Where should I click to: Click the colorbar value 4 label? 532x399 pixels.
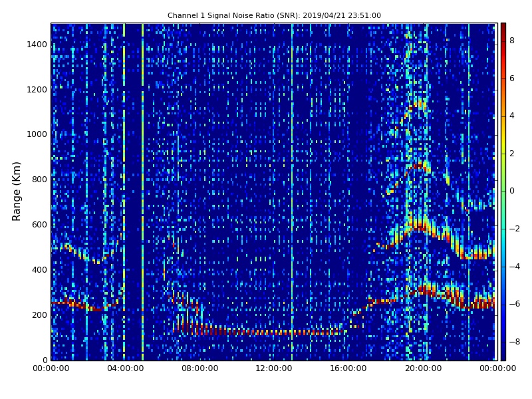point(512,116)
